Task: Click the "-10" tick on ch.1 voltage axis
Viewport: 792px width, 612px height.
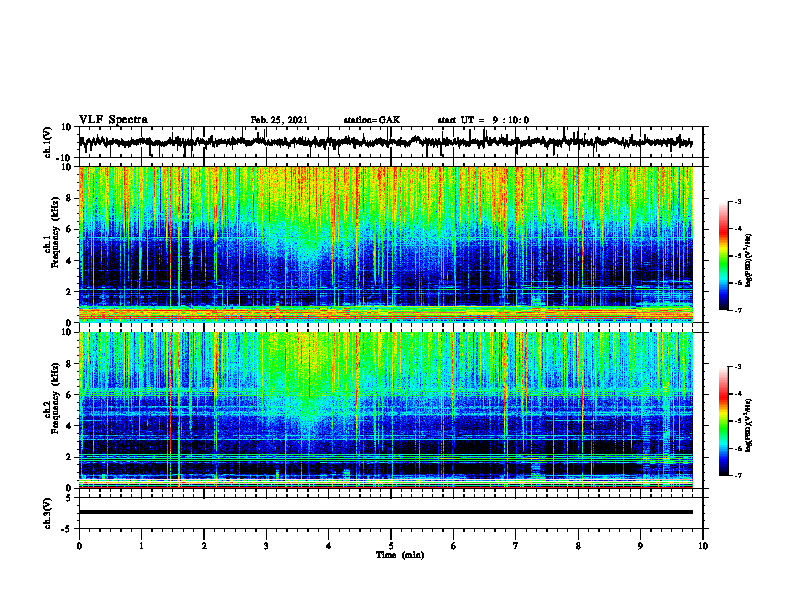Action: tap(65, 158)
